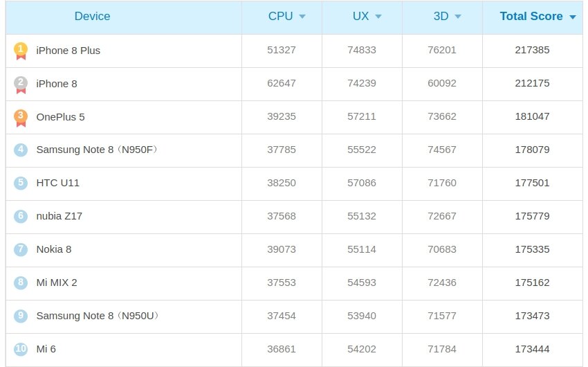Click the gold rank 1 medal icon
The image size is (588, 367).
21,51
